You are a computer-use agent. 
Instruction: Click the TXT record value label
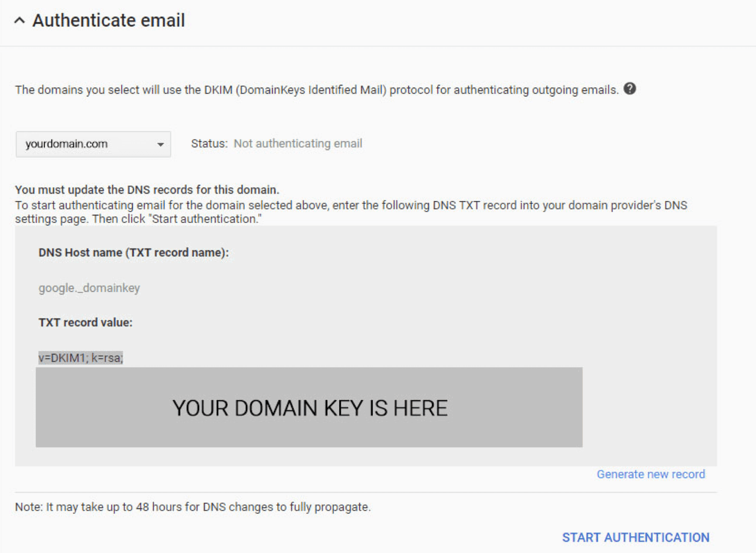click(85, 322)
